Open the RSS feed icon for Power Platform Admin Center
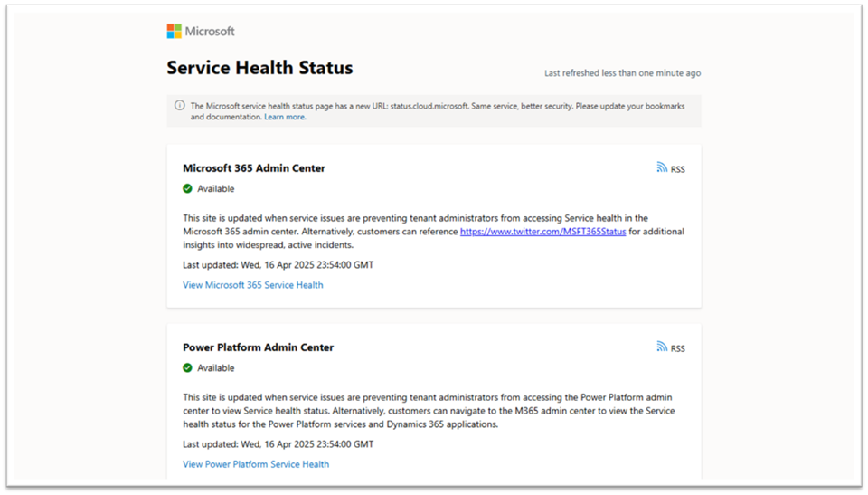Viewport: 868px width, 495px height. tap(662, 347)
